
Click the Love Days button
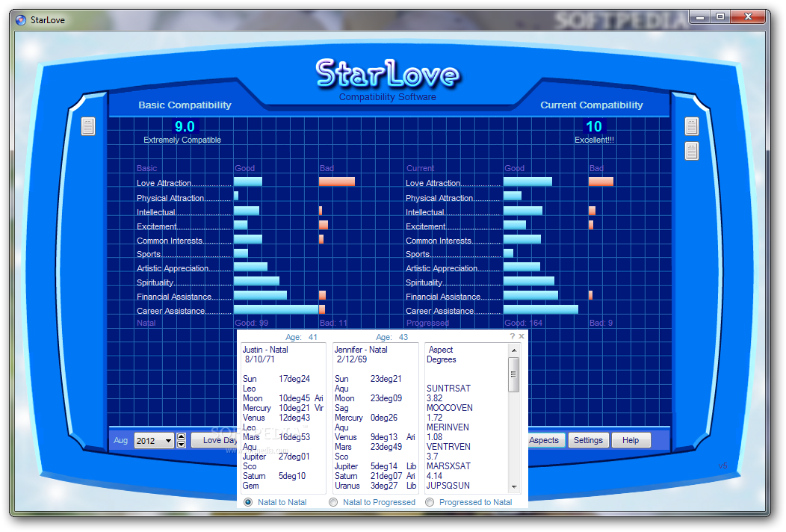pos(214,440)
